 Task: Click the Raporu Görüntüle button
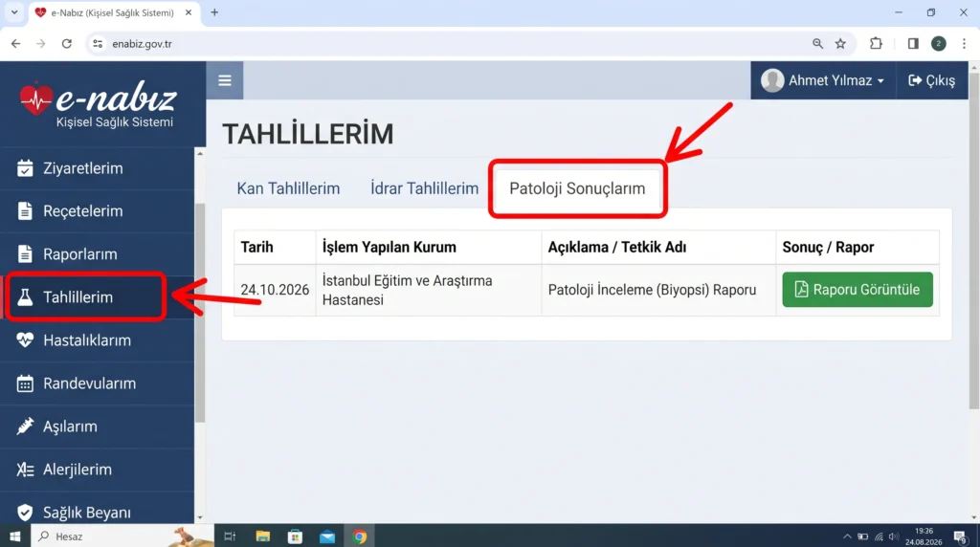pos(857,289)
